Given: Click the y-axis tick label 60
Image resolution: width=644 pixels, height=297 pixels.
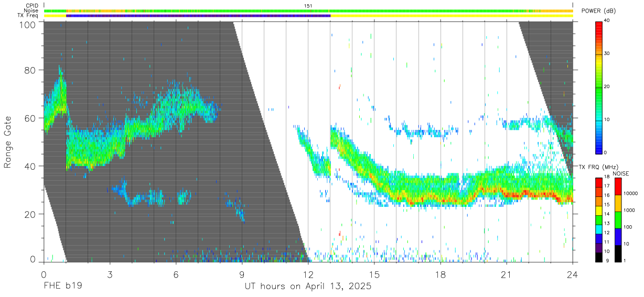Looking at the screenshot, I should coord(30,118).
